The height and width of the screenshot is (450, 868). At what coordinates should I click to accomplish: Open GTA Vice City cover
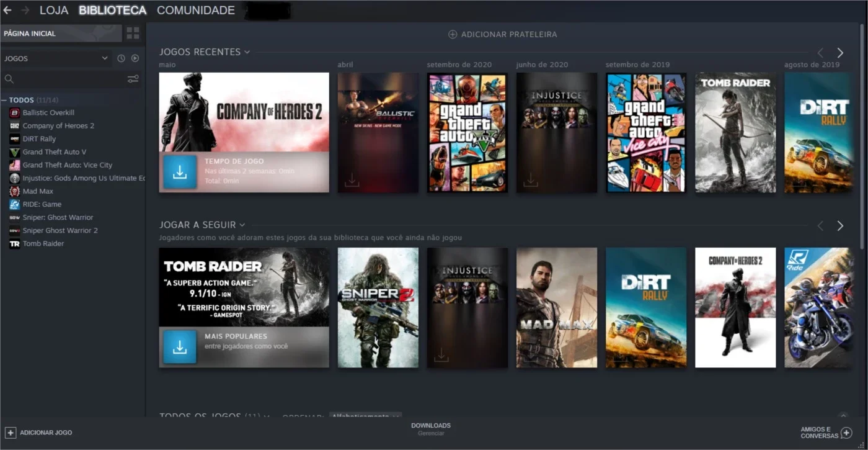pyautogui.click(x=646, y=132)
